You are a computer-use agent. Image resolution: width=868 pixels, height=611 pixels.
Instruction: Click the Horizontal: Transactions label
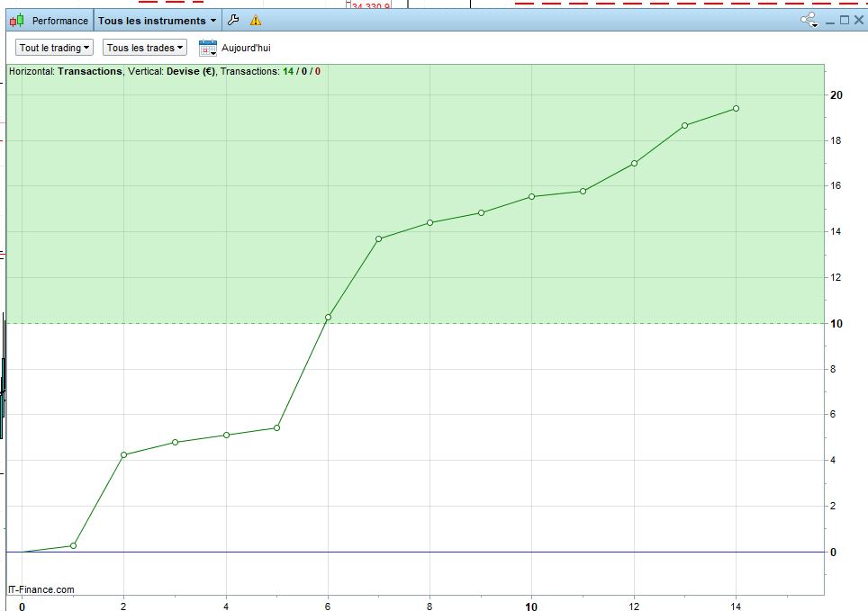tap(66, 71)
